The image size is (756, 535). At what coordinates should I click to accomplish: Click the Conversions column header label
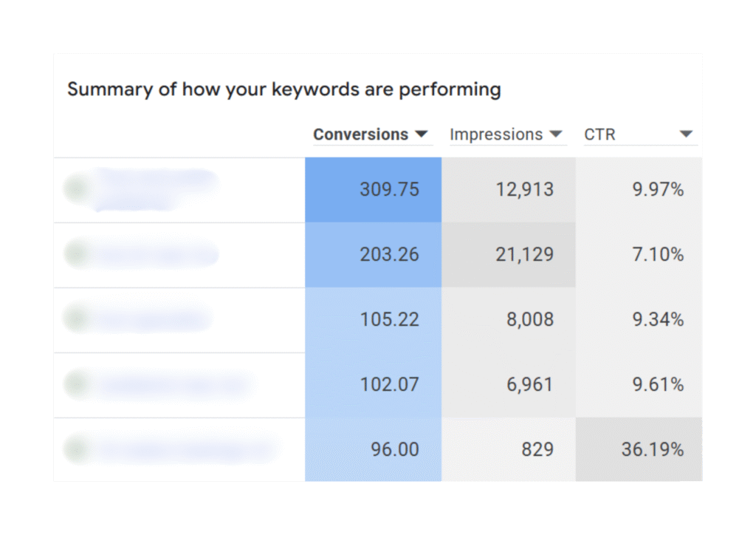coord(360,134)
